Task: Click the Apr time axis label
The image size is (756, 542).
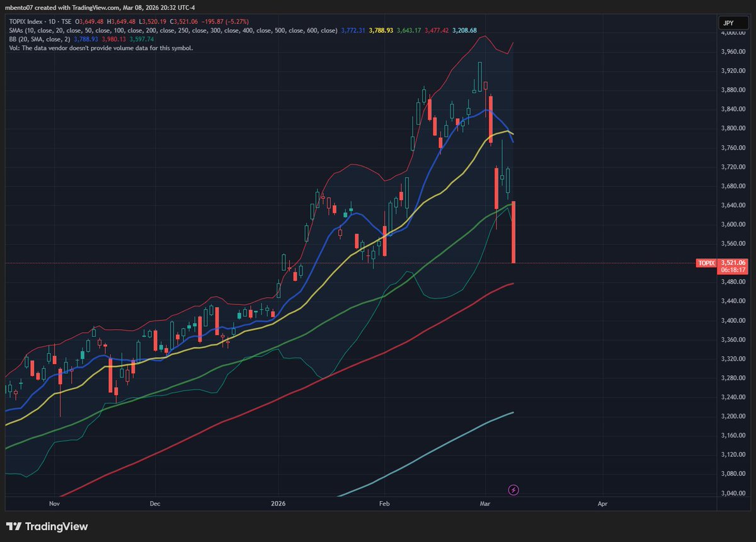Action: 602,504
